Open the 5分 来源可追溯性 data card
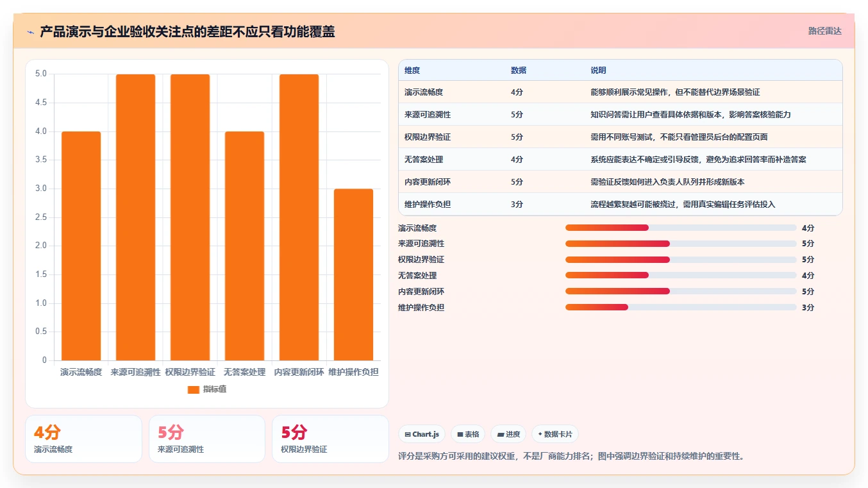 pyautogui.click(x=207, y=439)
